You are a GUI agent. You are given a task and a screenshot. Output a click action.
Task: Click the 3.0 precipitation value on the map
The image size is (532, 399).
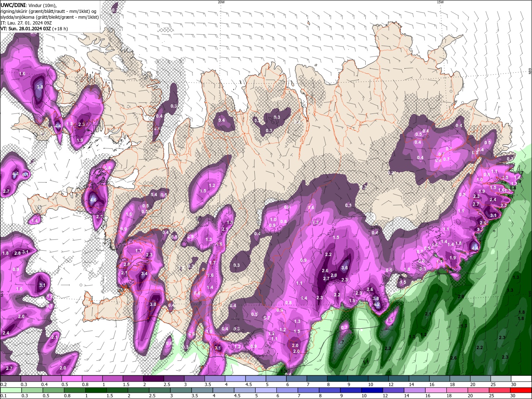point(153,304)
